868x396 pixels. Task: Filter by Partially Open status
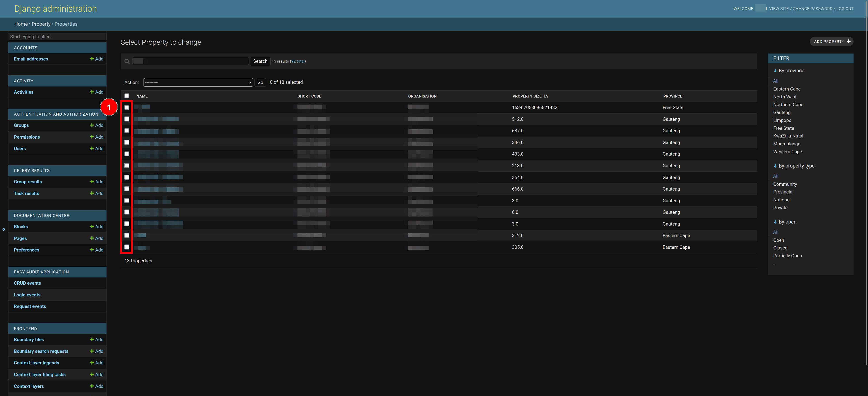pos(788,256)
